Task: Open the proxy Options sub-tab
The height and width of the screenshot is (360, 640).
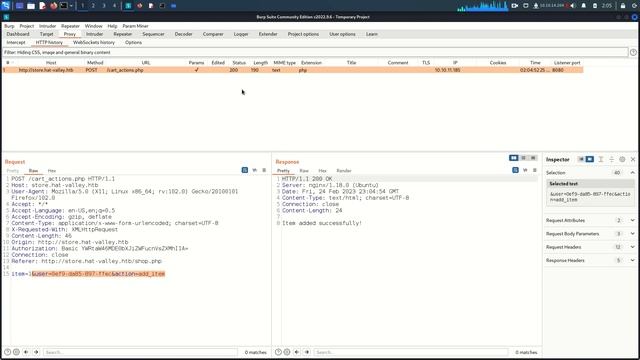Action: pyautogui.click(x=133, y=42)
